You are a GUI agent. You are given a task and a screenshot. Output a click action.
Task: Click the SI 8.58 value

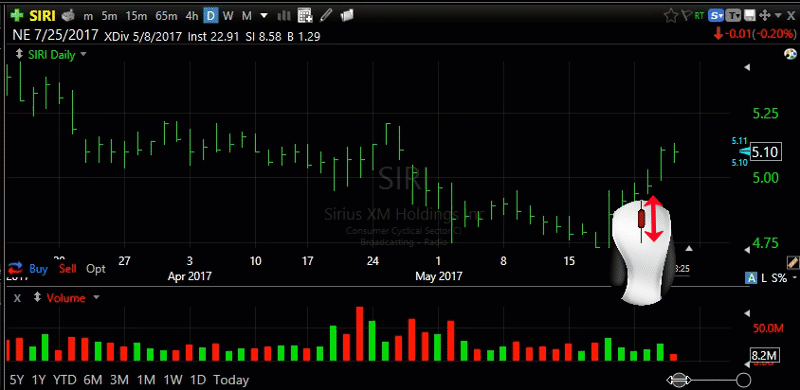263,37
